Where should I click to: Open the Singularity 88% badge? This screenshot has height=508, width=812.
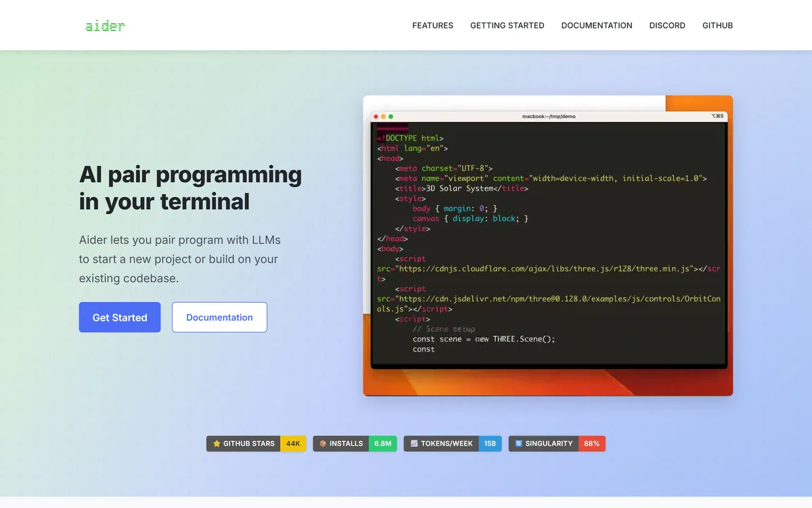(557, 444)
